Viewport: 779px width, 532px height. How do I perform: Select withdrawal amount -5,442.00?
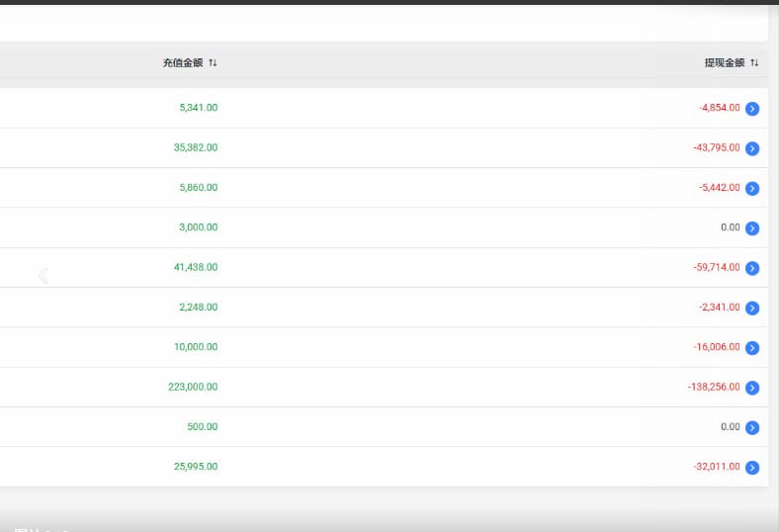720,187
